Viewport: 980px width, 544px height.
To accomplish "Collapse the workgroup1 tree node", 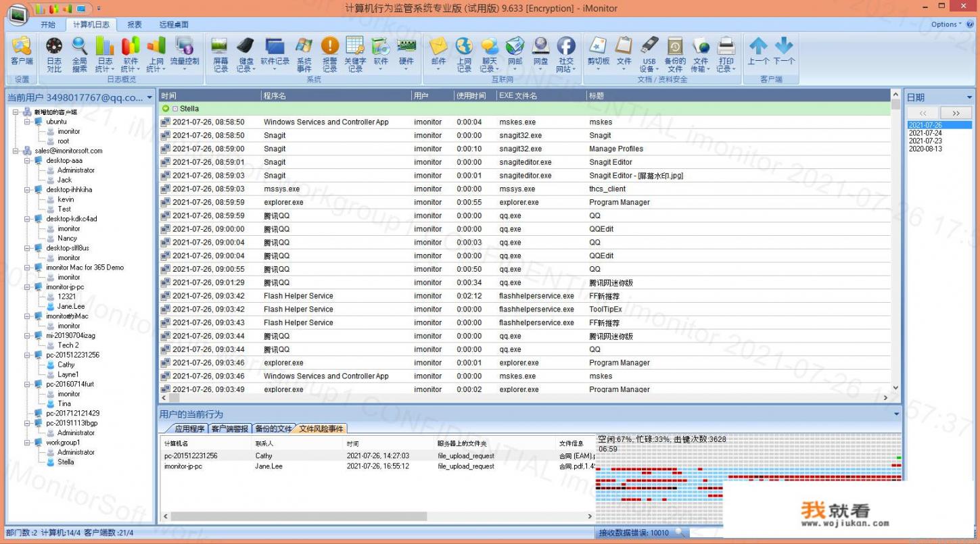I will coord(27,443).
